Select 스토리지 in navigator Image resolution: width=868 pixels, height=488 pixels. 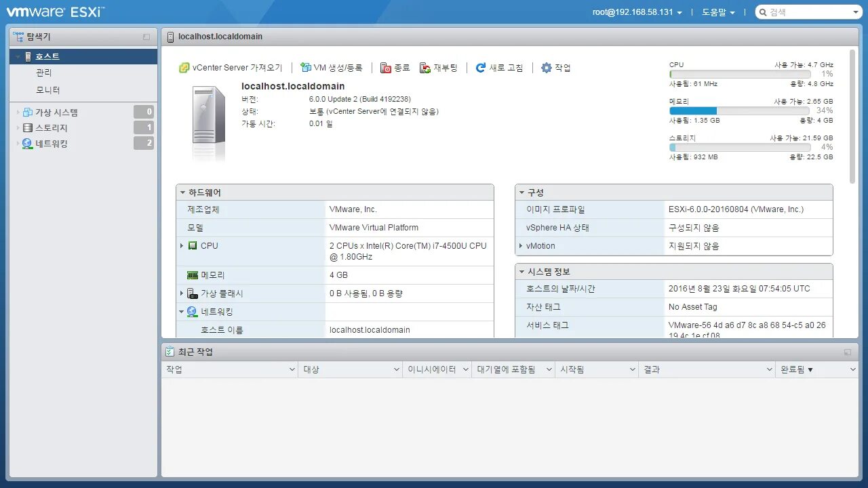[52, 128]
